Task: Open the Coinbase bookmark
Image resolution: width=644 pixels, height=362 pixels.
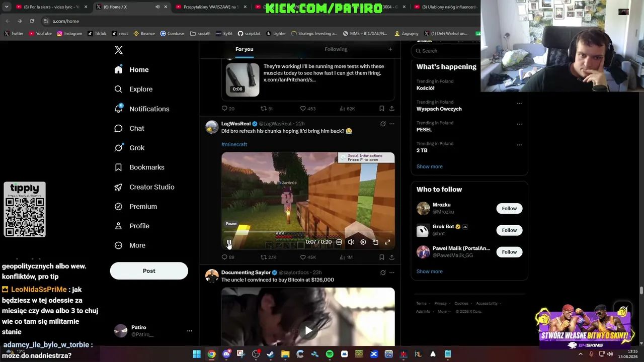Action: (x=172, y=34)
